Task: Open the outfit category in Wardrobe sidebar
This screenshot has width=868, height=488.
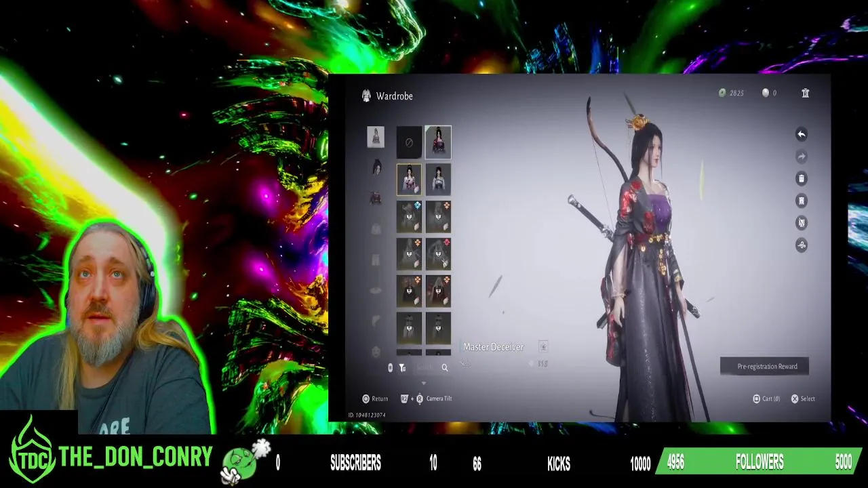Action: click(376, 137)
